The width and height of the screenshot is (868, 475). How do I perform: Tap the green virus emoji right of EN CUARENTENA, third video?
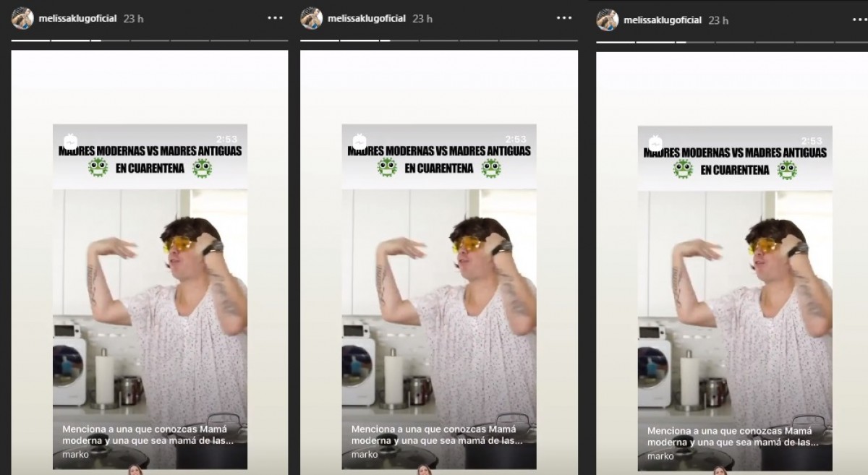point(787,170)
